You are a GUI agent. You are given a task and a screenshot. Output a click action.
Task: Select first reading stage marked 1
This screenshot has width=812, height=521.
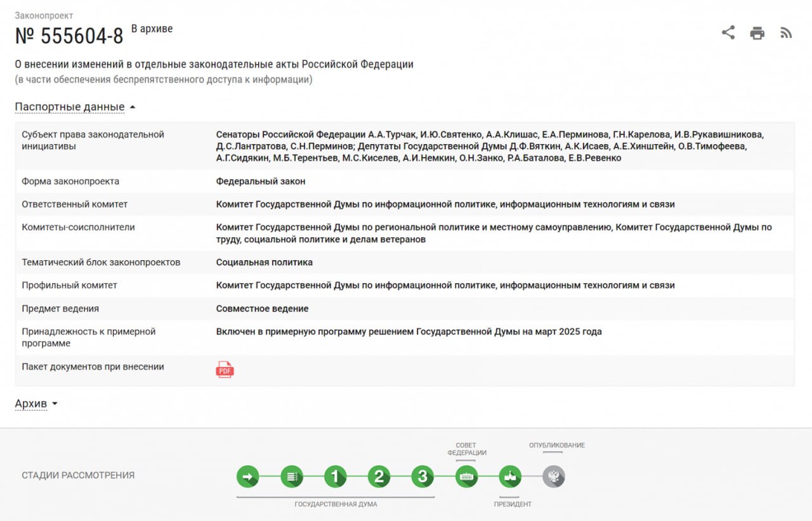pos(336,476)
